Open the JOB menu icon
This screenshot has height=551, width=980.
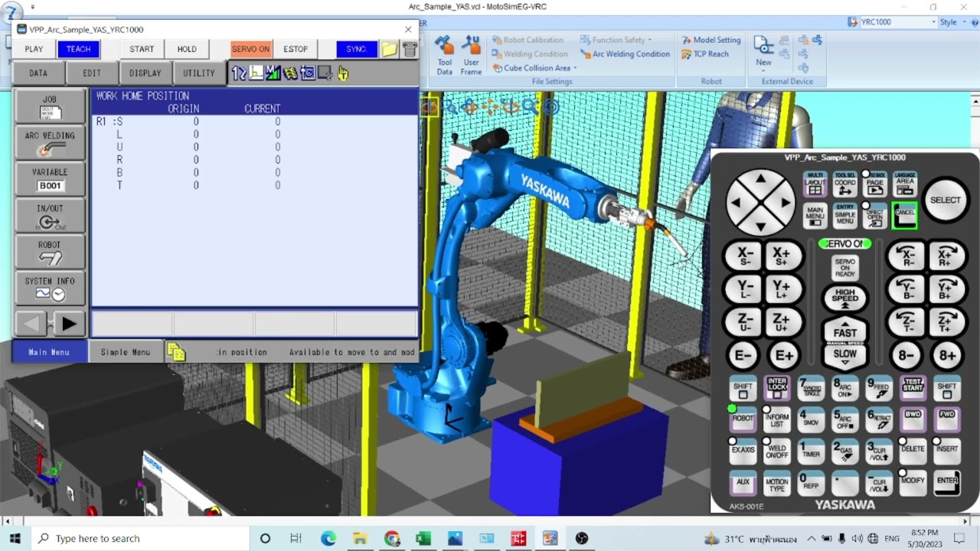coord(50,106)
